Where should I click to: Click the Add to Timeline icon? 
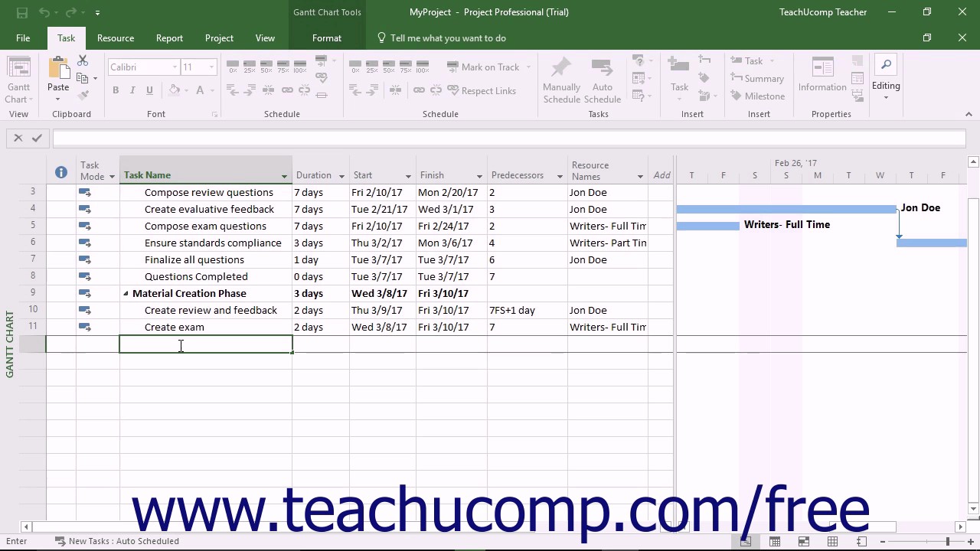tap(857, 95)
